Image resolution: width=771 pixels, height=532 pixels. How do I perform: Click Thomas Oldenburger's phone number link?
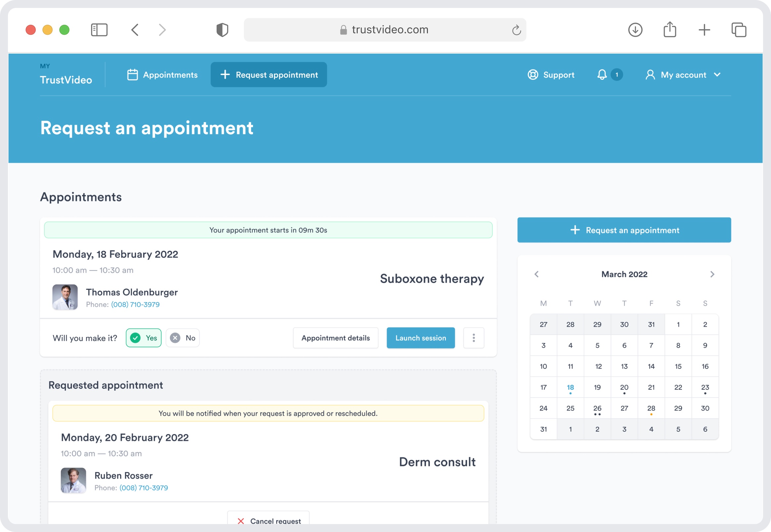(x=135, y=304)
